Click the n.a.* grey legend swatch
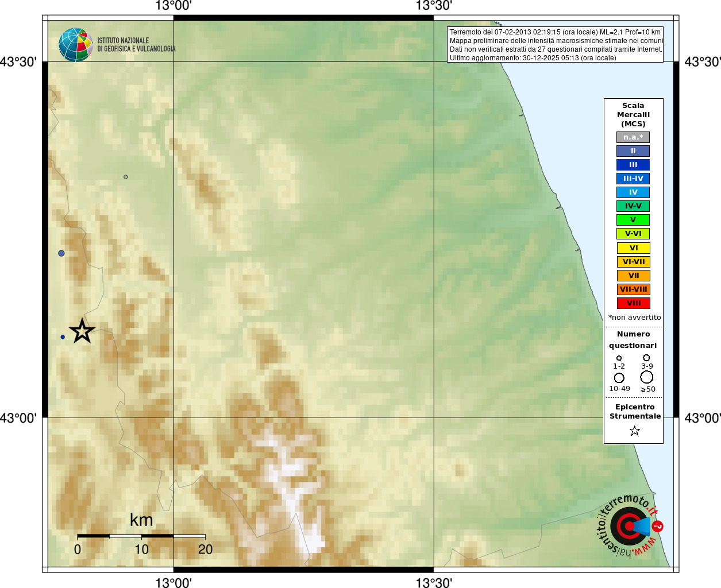The width and height of the screenshot is (721, 588). coord(633,137)
